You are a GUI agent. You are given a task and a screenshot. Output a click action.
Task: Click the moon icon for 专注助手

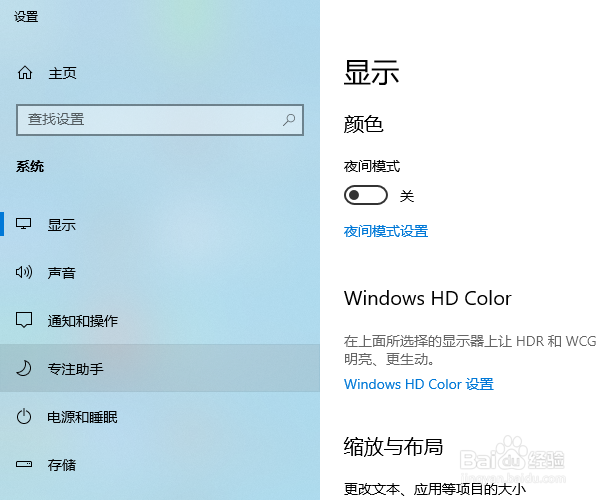(x=24, y=368)
